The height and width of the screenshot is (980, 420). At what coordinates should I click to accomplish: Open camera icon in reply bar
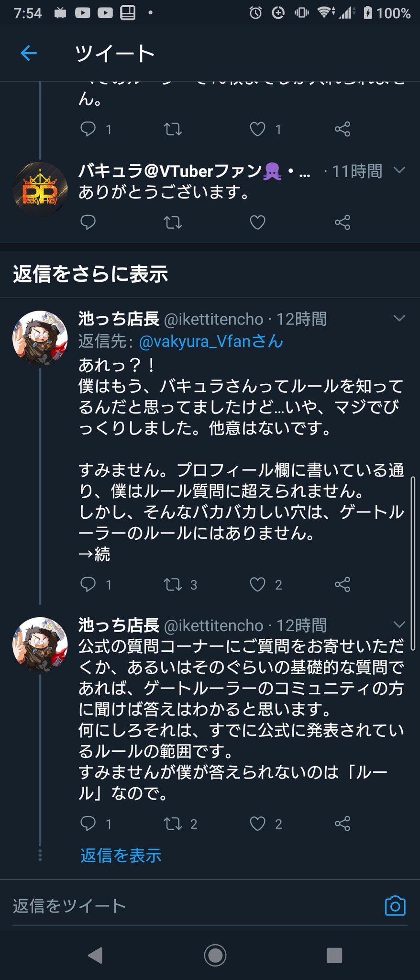coord(395,906)
